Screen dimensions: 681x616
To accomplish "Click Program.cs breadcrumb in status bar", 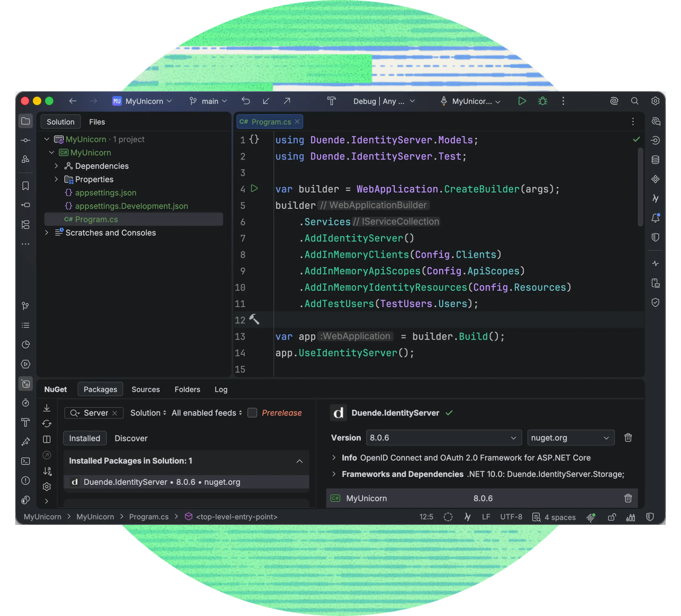I will (149, 517).
